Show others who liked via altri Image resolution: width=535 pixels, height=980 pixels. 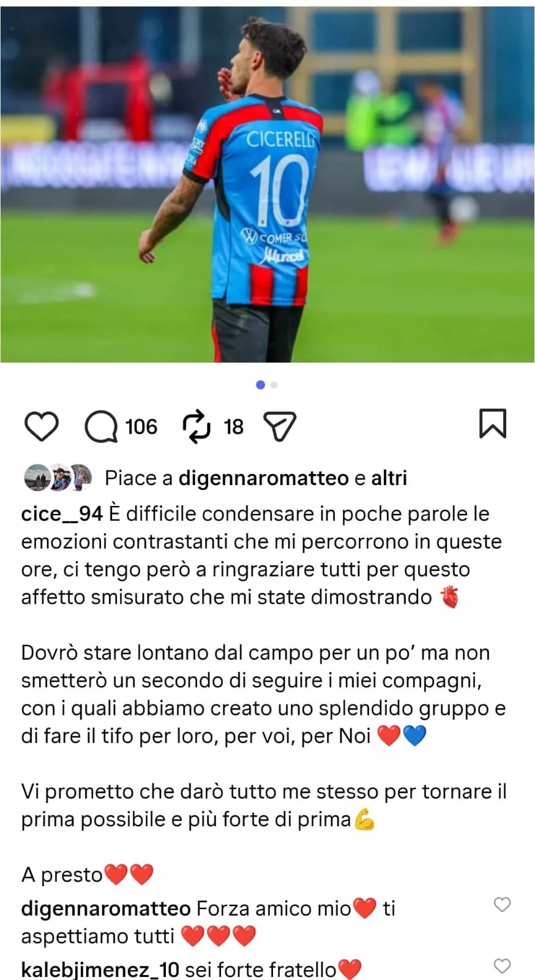[389, 478]
